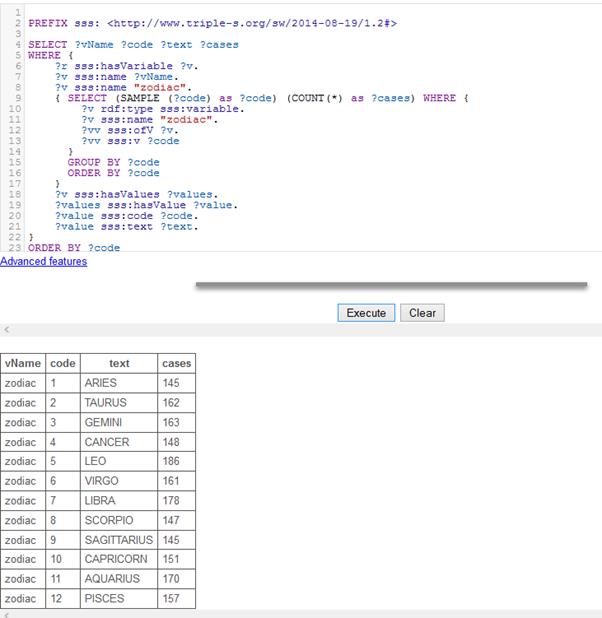Click the cases column header

tap(176, 363)
